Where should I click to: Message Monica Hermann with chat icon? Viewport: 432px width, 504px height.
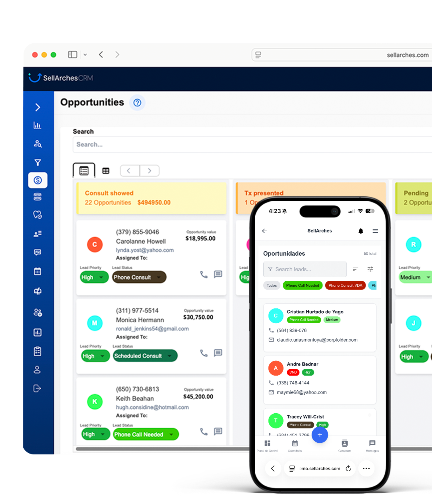218,353
